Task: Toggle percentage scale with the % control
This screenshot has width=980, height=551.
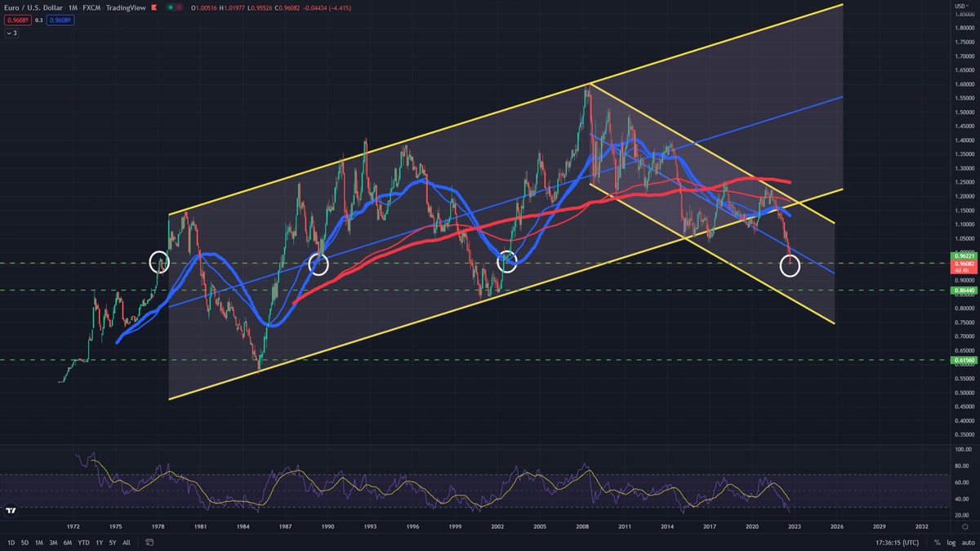Action: pos(937,542)
